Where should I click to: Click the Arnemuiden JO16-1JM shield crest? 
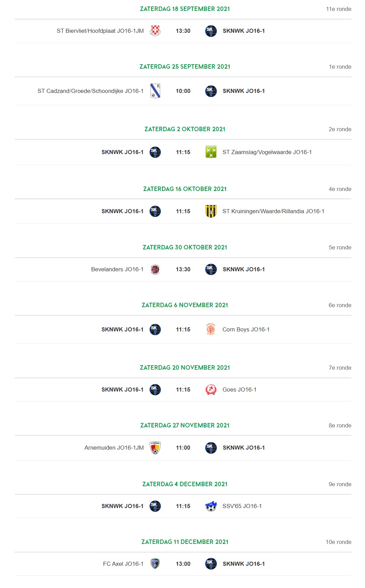(155, 448)
